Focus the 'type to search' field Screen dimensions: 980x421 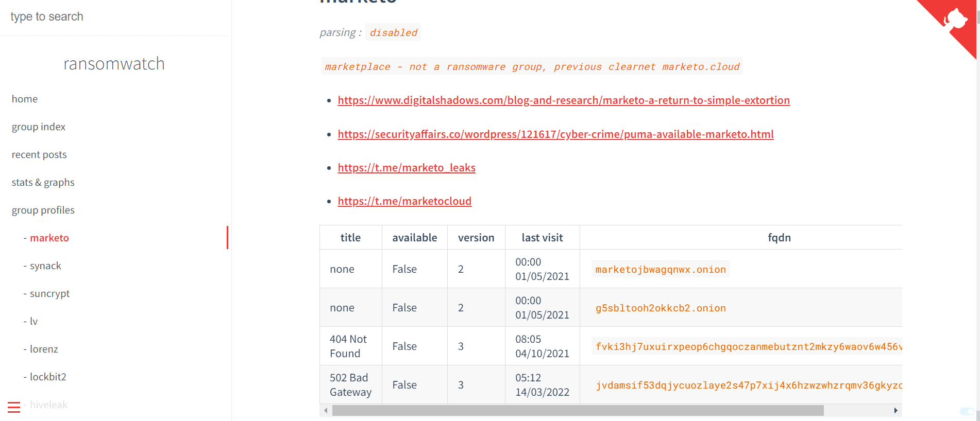click(114, 16)
